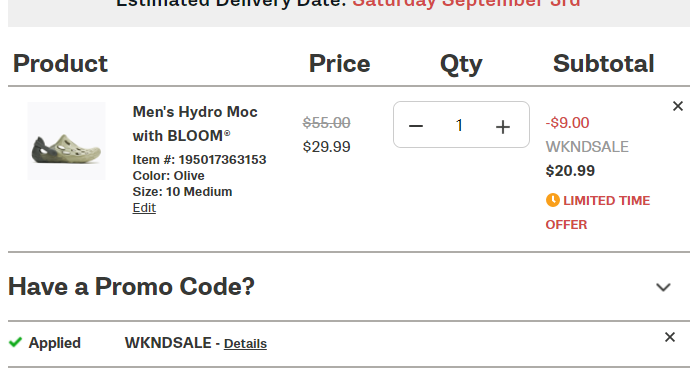Expand the Have a Promo Code section

663,287
